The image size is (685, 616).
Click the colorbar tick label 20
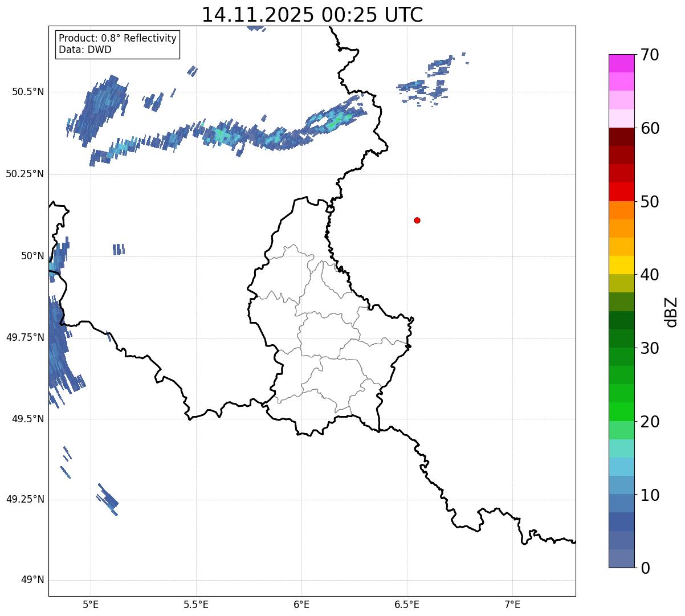649,422
